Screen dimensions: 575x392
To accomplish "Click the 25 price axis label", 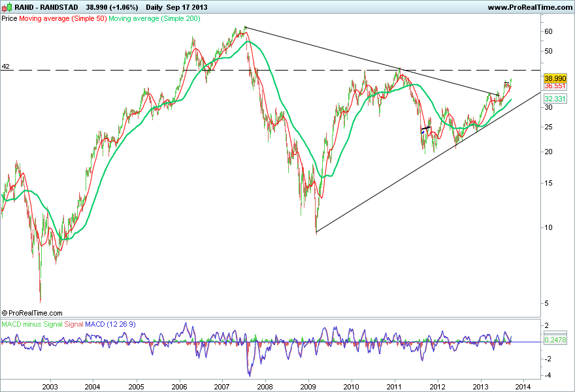I will (548, 127).
